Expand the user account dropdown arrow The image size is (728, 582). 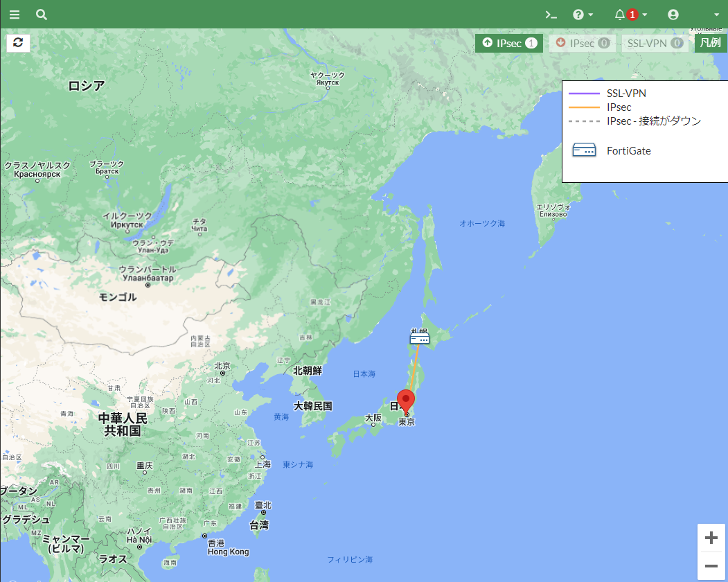point(716,15)
